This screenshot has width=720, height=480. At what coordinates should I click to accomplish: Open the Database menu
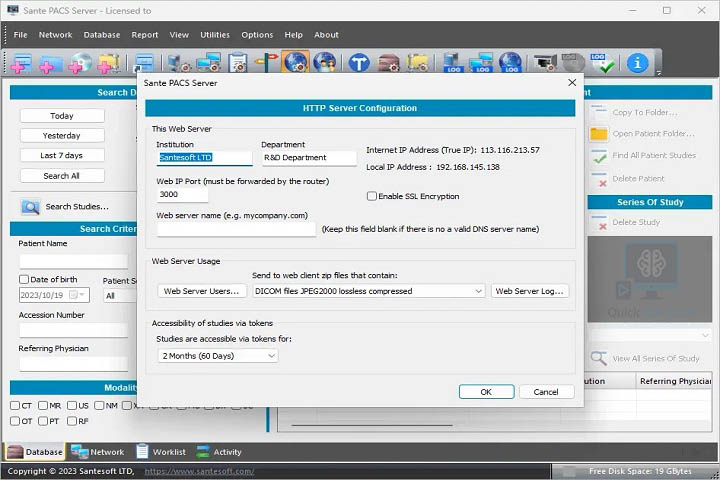coord(101,35)
